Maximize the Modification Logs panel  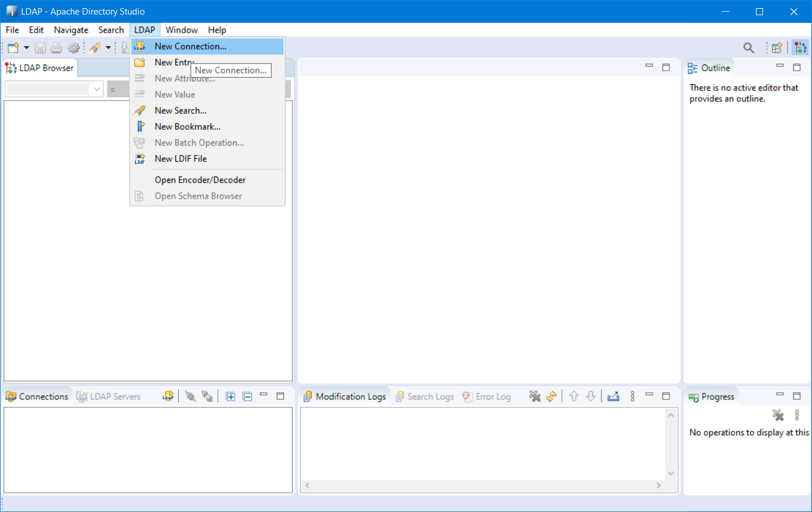pos(666,396)
